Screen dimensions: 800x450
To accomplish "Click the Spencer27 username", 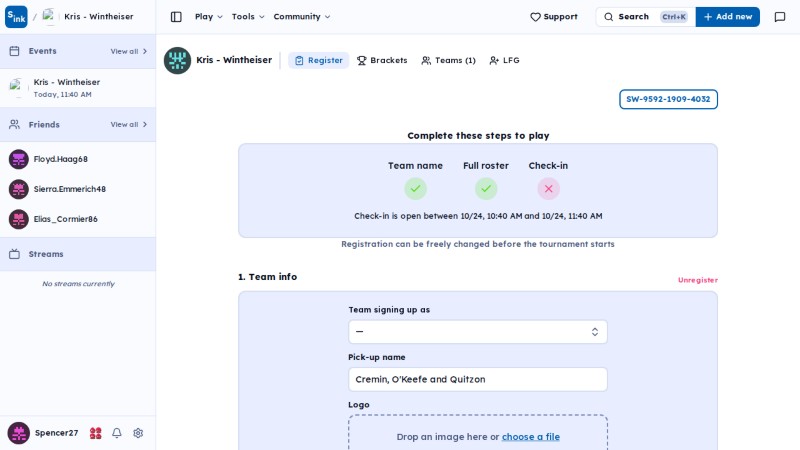I will click(57, 433).
